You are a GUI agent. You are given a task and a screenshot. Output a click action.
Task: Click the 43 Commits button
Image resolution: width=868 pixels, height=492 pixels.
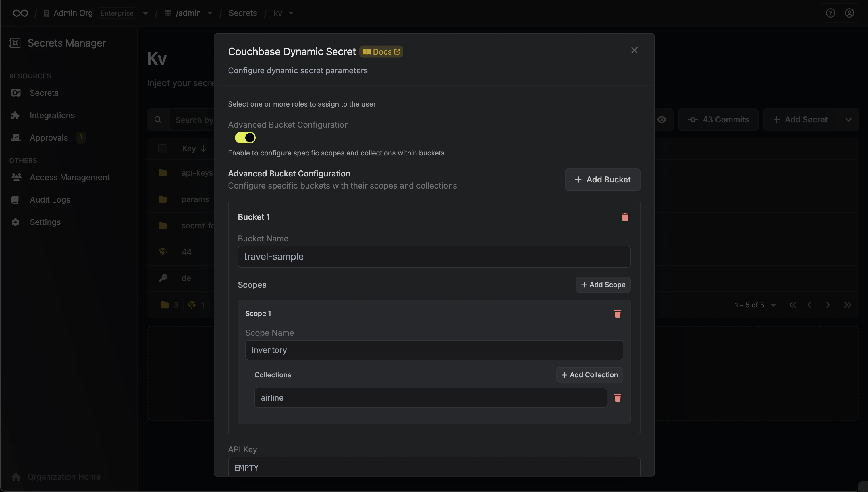click(x=718, y=120)
